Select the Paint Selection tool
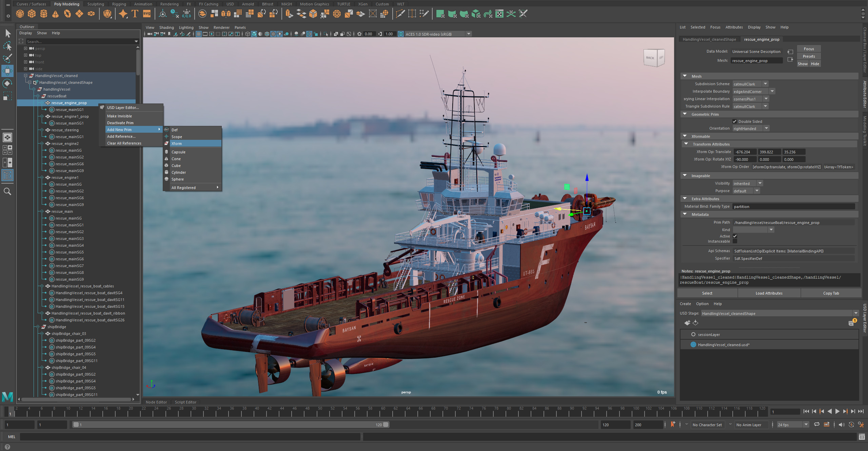This screenshot has height=451, width=868. (7, 58)
